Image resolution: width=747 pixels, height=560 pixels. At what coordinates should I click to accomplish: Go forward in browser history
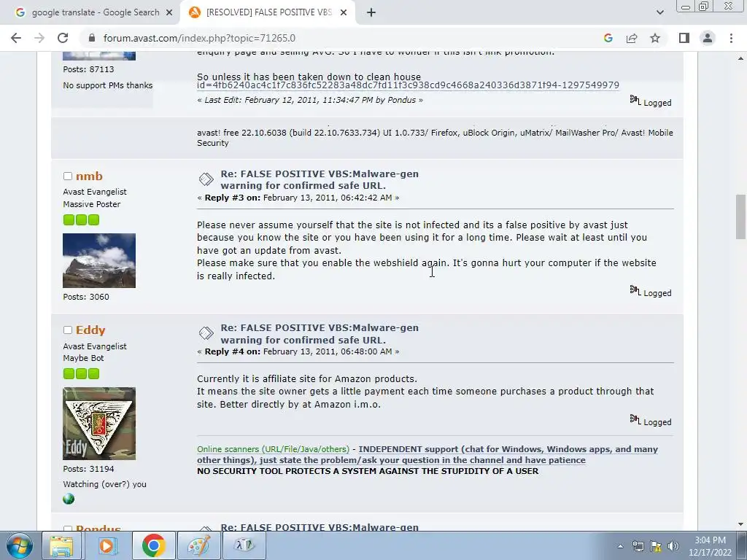point(39,38)
